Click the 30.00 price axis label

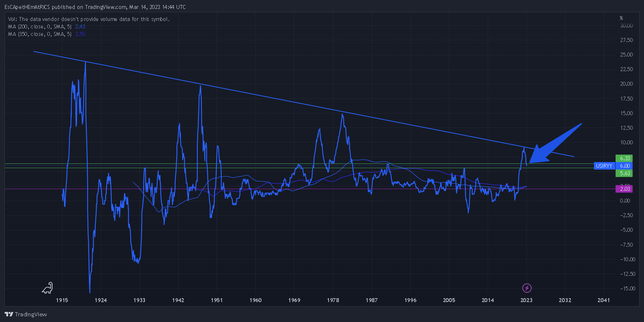[626, 26]
